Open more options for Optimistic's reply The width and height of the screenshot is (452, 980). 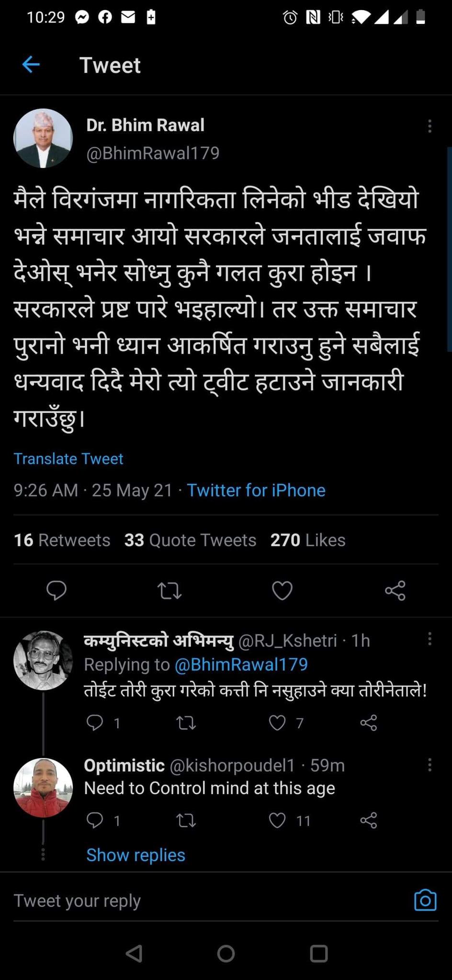point(429,765)
